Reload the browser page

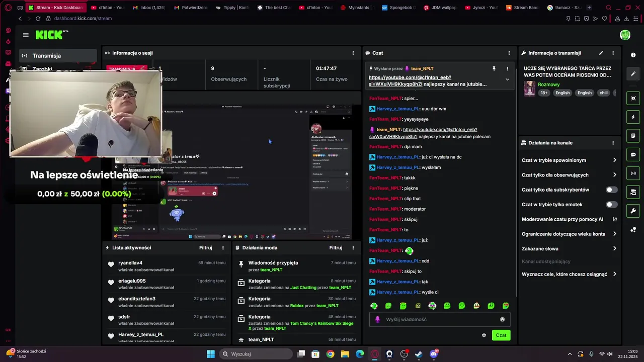click(38, 19)
